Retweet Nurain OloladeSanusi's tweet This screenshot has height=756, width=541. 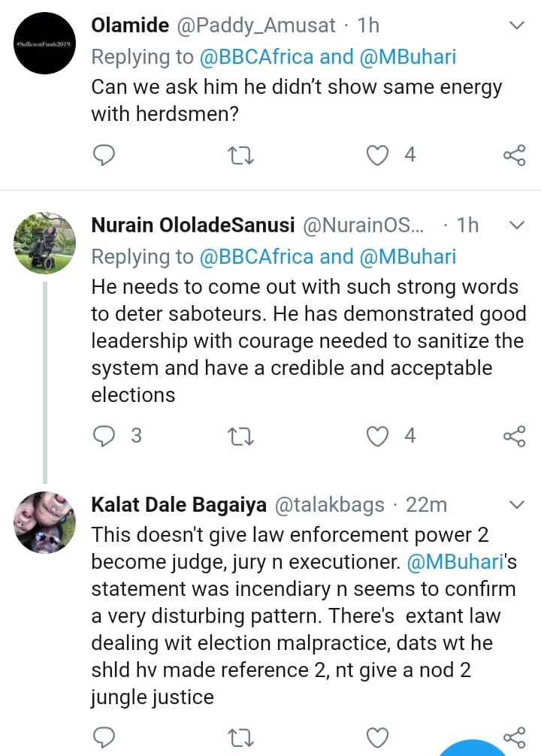coord(241,436)
